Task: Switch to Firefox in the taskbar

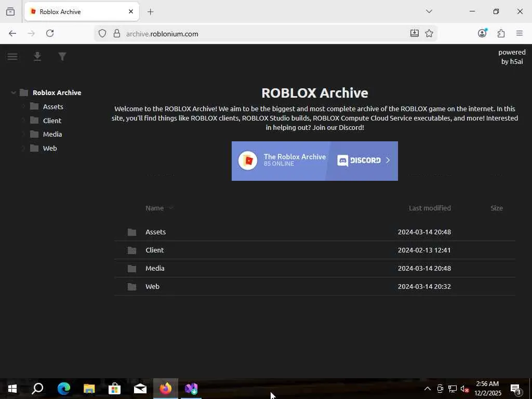Action: pyautogui.click(x=166, y=389)
